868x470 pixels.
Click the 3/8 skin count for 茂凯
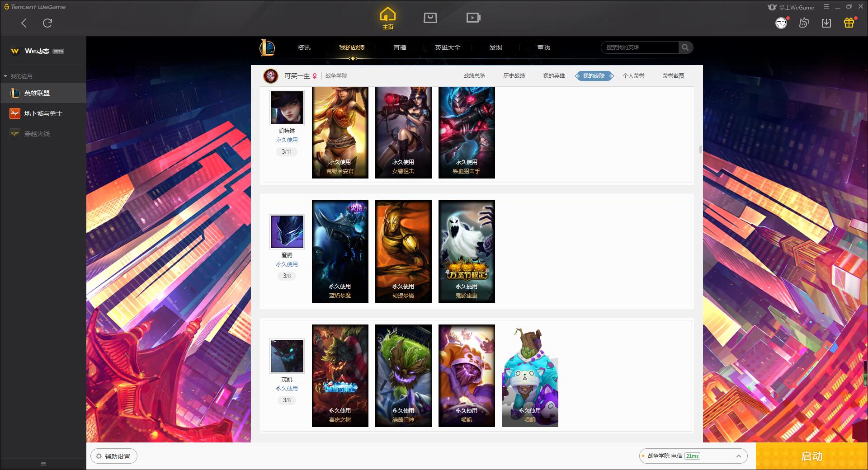(x=287, y=400)
